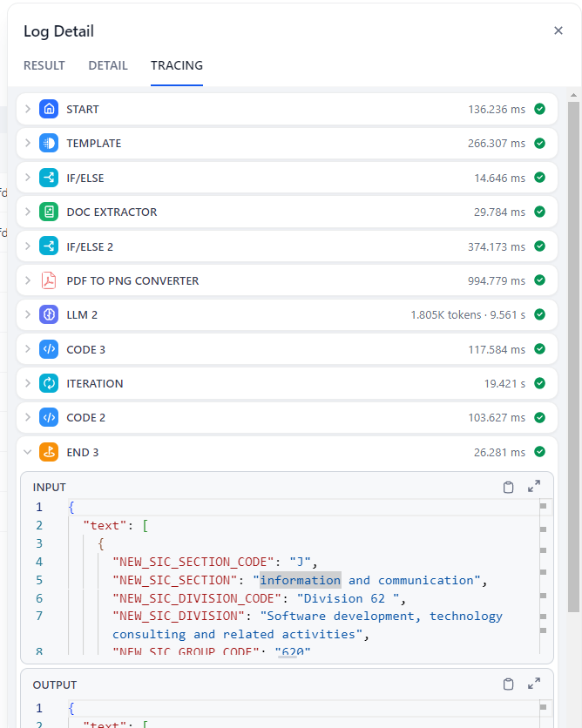Viewport: 582px width, 728px height.
Task: Click the CODE 2 node label
Action: (86, 418)
